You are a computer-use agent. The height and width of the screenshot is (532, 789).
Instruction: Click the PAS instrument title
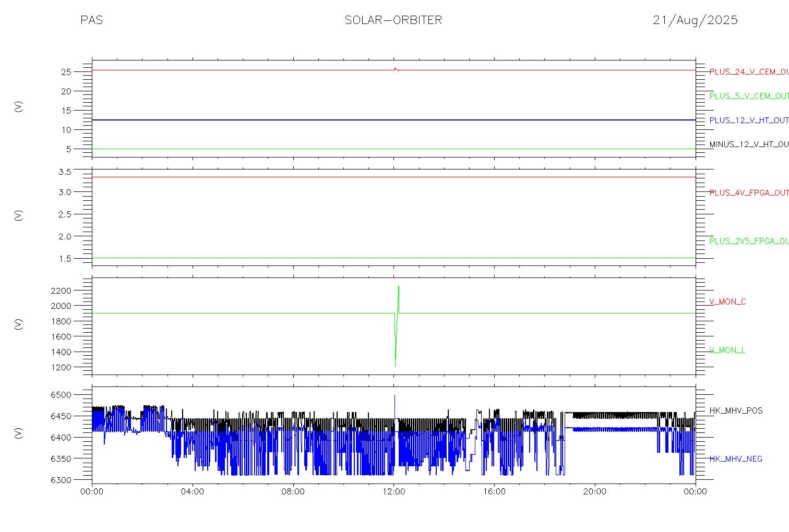tap(91, 20)
